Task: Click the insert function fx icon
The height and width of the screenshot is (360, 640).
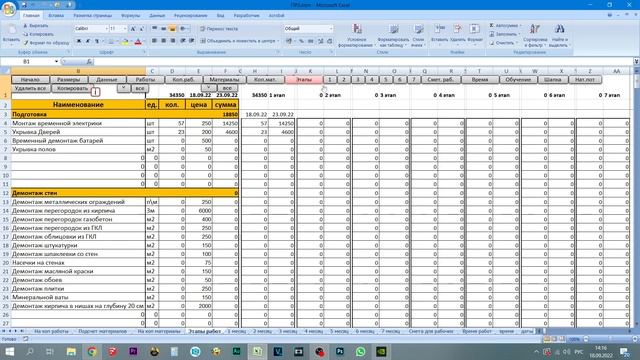Action: tap(89, 62)
